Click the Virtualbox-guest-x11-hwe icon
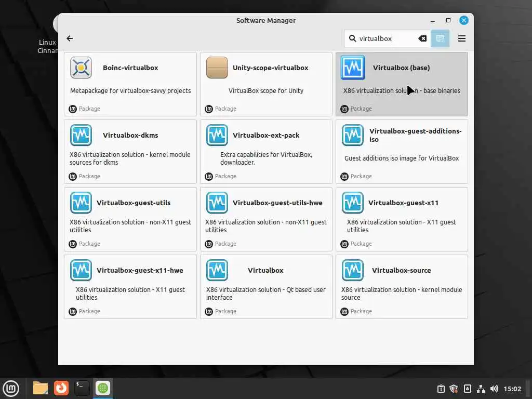 point(81,270)
